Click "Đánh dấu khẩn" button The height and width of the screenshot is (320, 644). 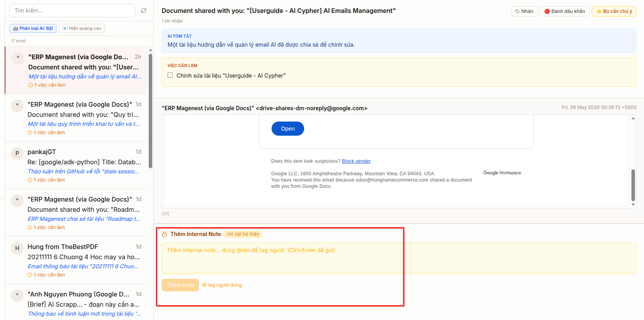click(x=565, y=11)
